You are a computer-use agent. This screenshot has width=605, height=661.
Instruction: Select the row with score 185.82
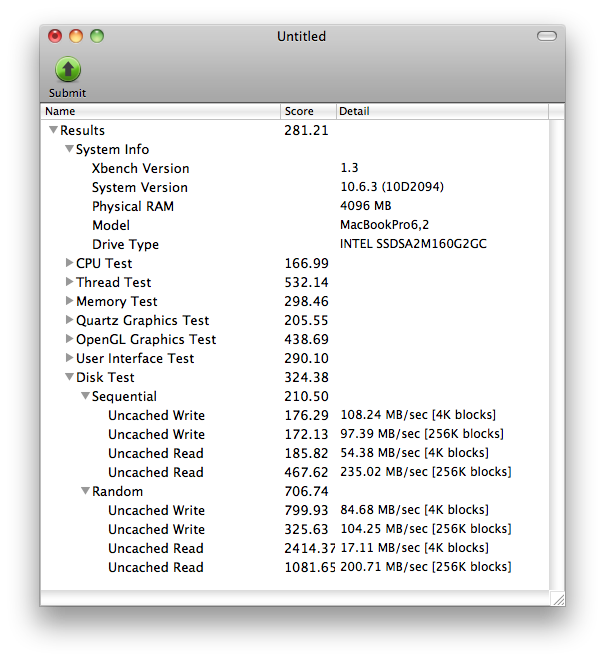(295, 453)
